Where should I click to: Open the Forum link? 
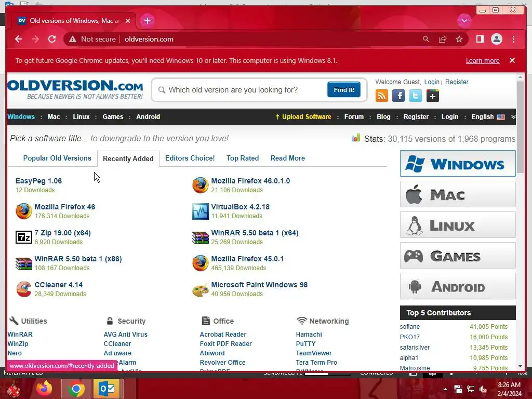[x=354, y=117]
